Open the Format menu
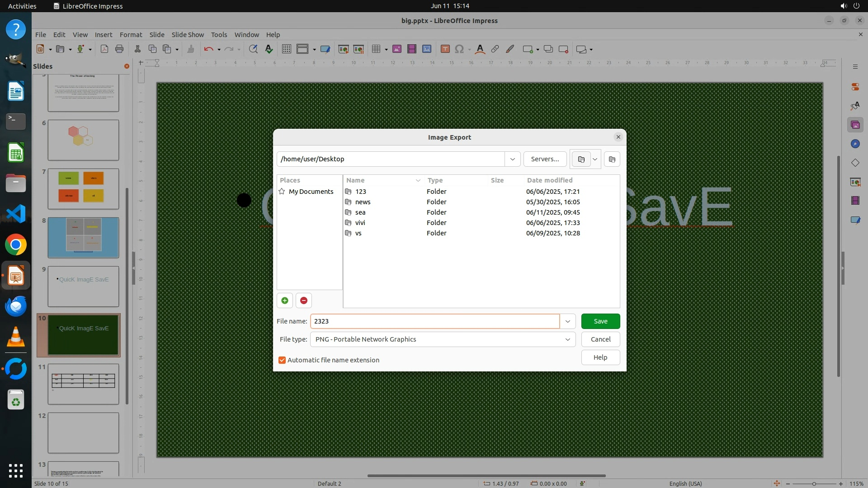Viewport: 868px width, 488px height. [x=131, y=34]
